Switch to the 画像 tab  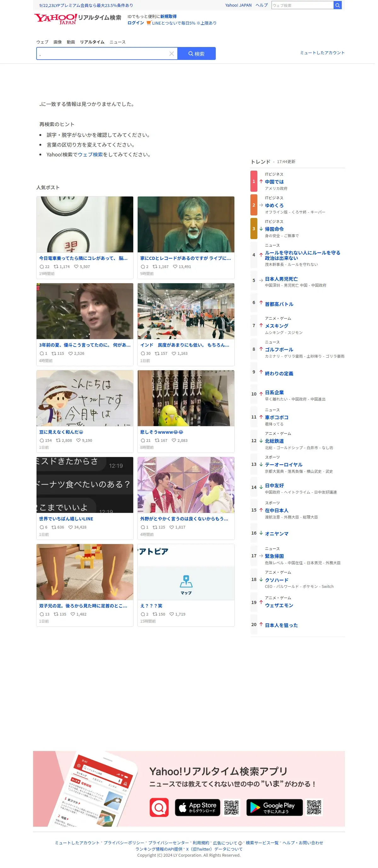click(58, 42)
